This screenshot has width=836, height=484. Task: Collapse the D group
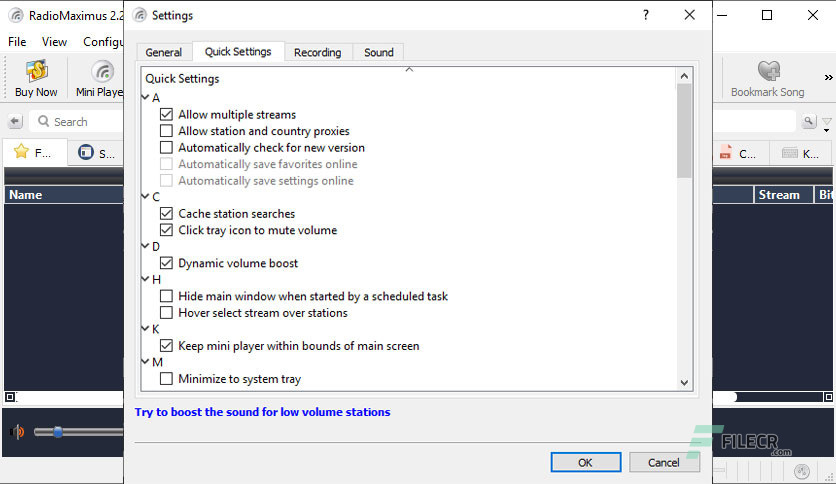tap(145, 246)
